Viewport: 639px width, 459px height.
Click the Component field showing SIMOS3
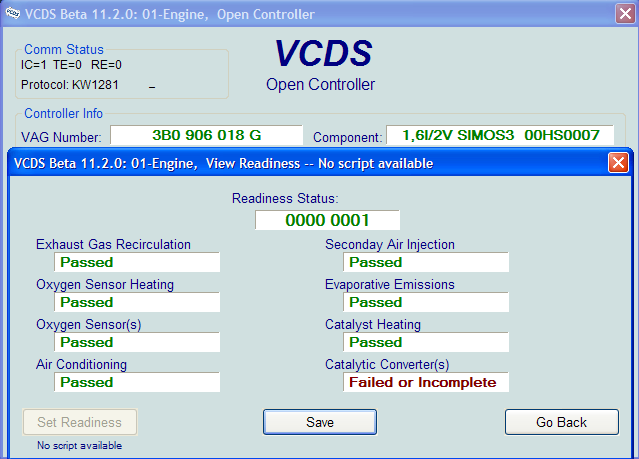500,135
